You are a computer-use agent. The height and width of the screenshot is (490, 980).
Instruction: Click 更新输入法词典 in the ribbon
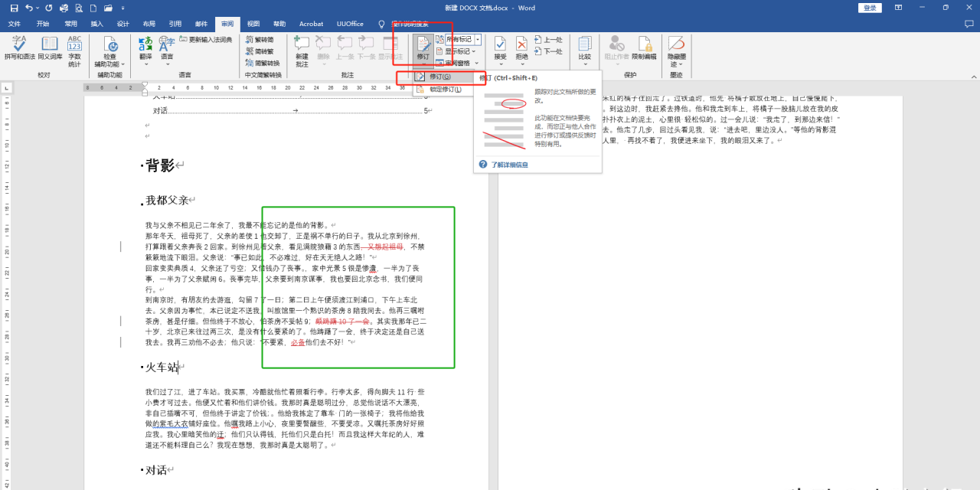pyautogui.click(x=205, y=40)
